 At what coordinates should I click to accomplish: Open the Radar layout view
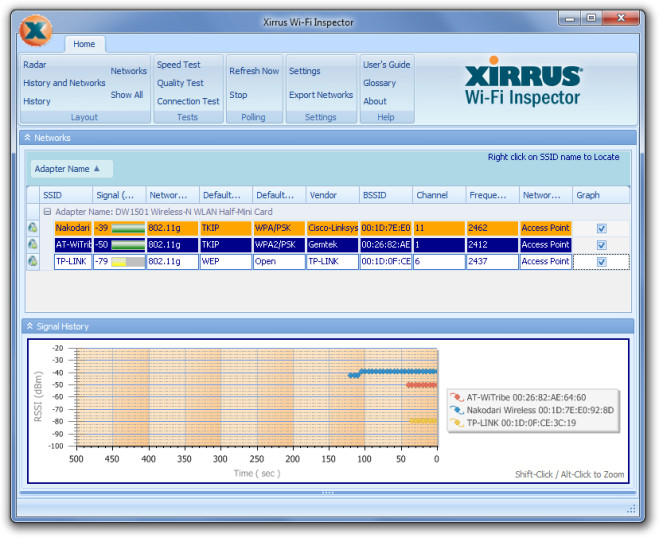pyautogui.click(x=35, y=65)
